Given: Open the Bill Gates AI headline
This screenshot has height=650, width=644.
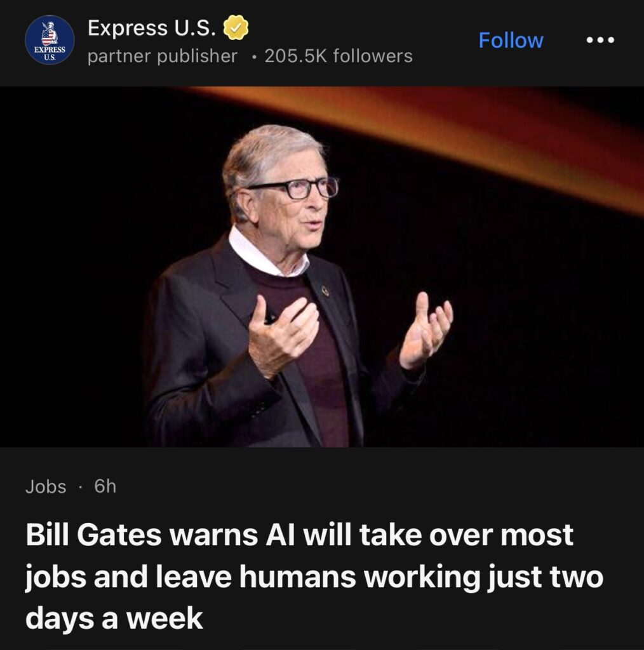Looking at the screenshot, I should pos(314,576).
